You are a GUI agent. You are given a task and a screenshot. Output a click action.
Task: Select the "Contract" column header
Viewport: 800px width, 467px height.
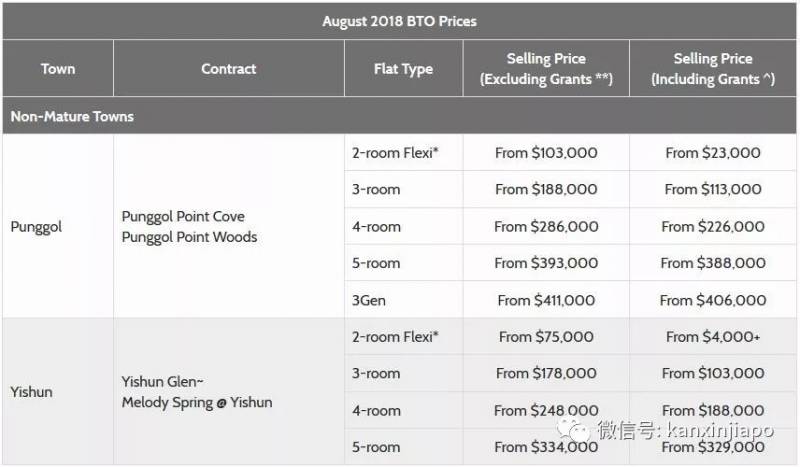click(228, 69)
